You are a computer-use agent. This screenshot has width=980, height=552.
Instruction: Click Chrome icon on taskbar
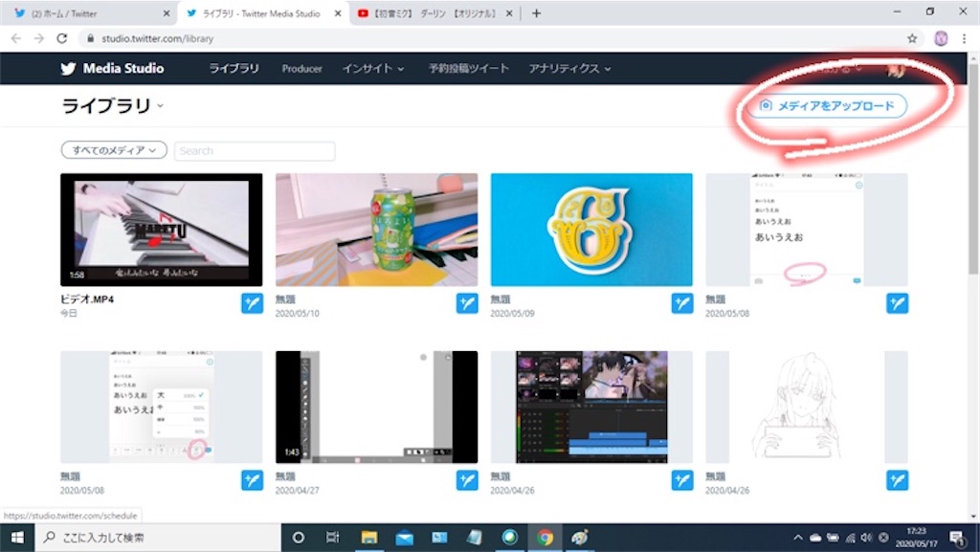(x=545, y=538)
